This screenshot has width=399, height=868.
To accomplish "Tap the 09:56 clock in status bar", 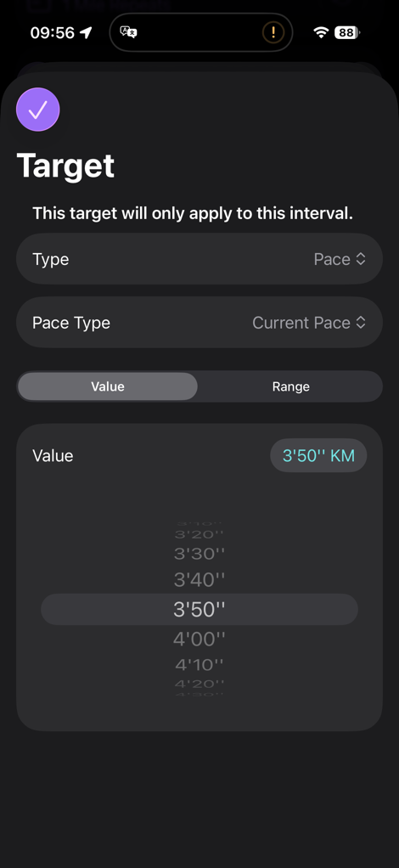I will pos(52,32).
